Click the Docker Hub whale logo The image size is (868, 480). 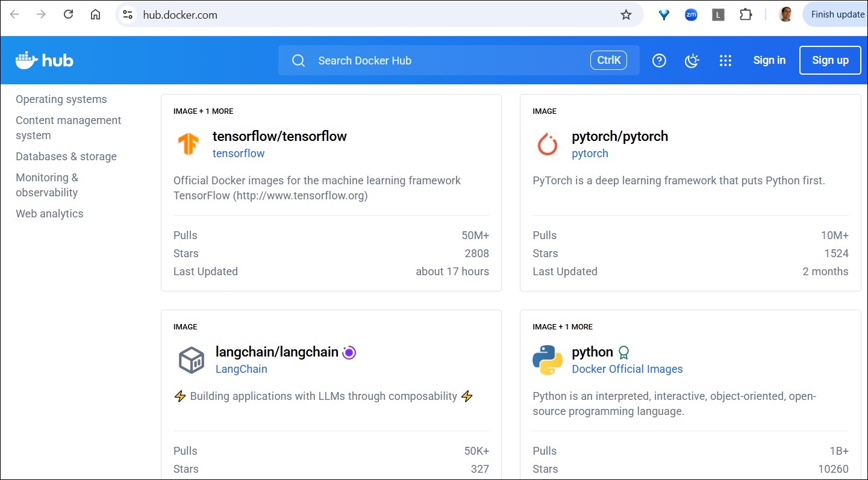25,59
